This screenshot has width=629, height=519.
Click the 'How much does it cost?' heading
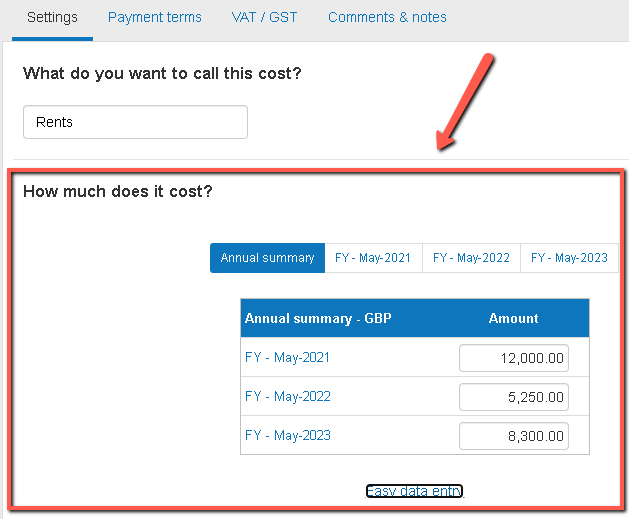click(x=118, y=191)
